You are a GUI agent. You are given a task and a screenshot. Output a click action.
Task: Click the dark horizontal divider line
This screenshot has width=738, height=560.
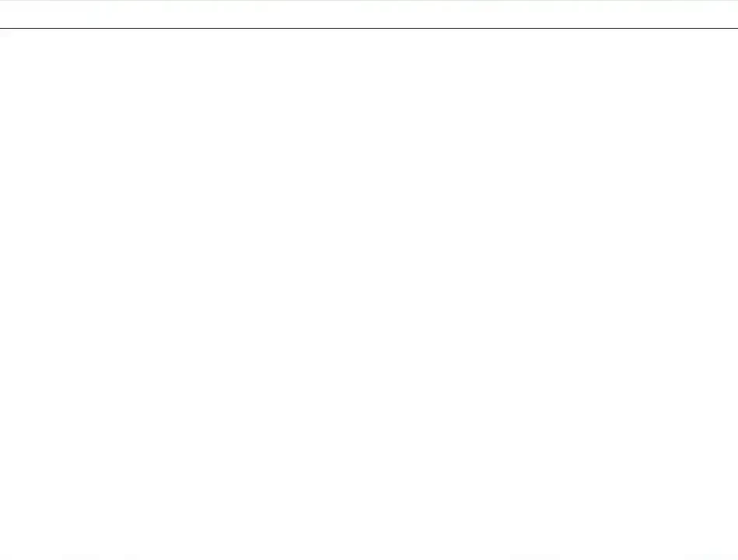point(369,28)
